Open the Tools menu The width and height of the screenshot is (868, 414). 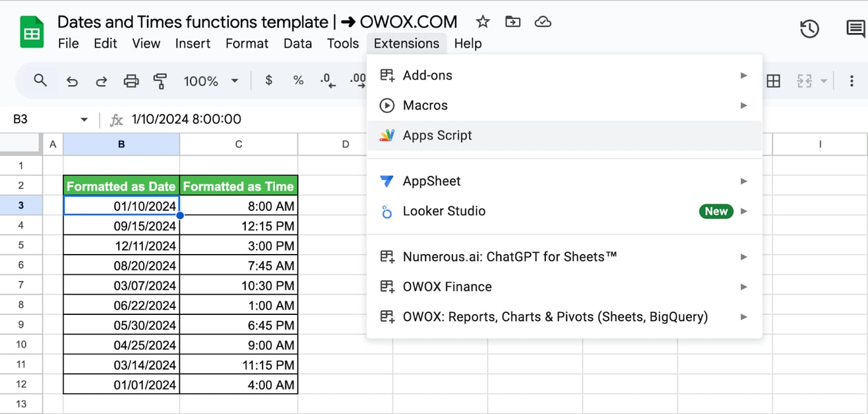pos(343,43)
